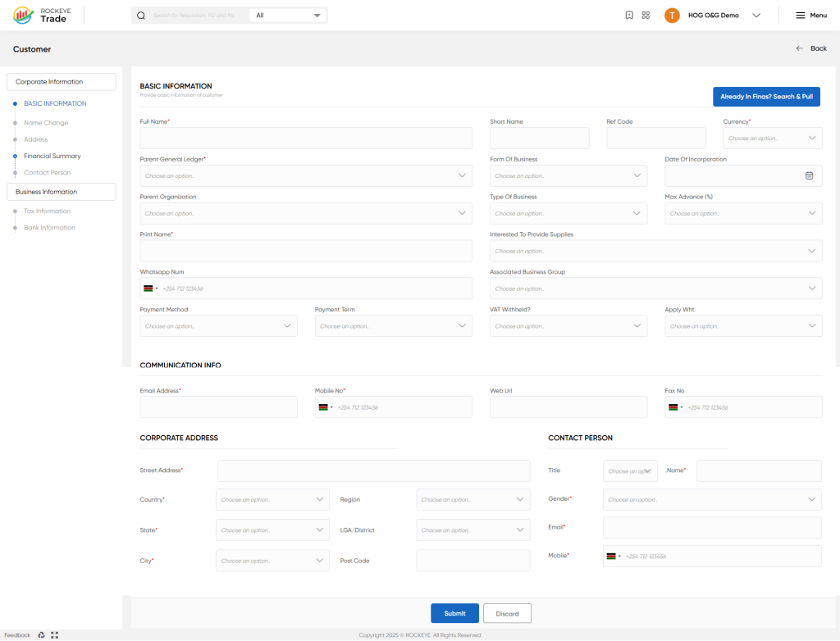Open the Gender dropdown
Viewport: 840px width, 641px height.
pyautogui.click(x=712, y=499)
